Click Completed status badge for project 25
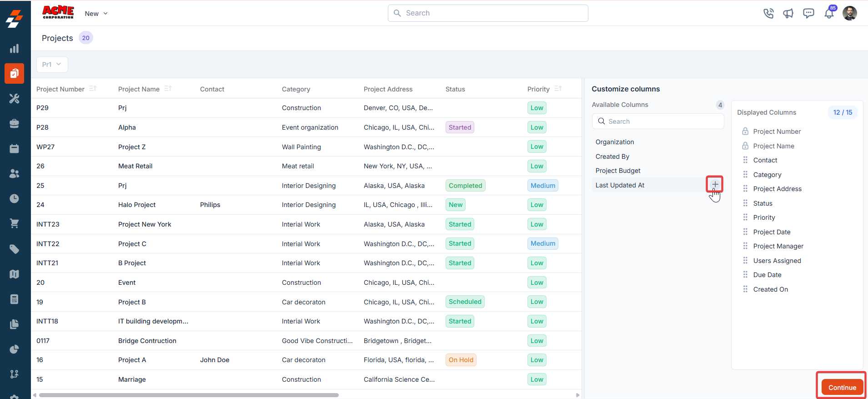The height and width of the screenshot is (399, 868). pos(465,186)
